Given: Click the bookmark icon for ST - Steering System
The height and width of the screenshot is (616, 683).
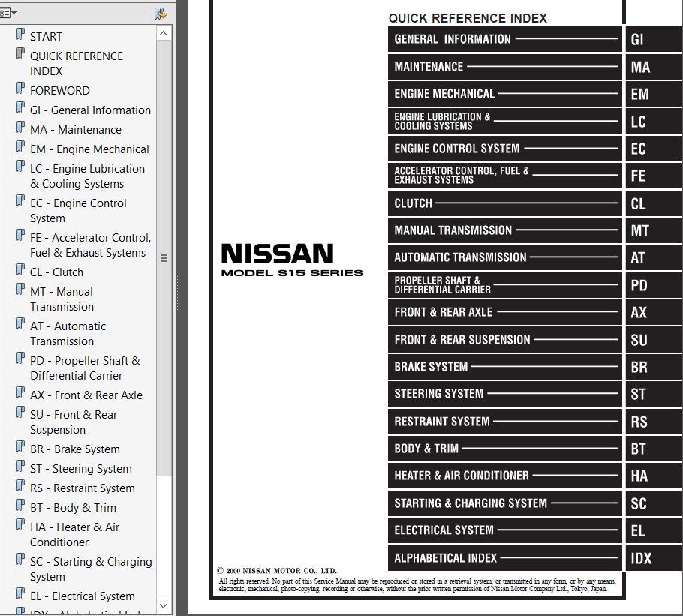Looking at the screenshot, I should [20, 467].
